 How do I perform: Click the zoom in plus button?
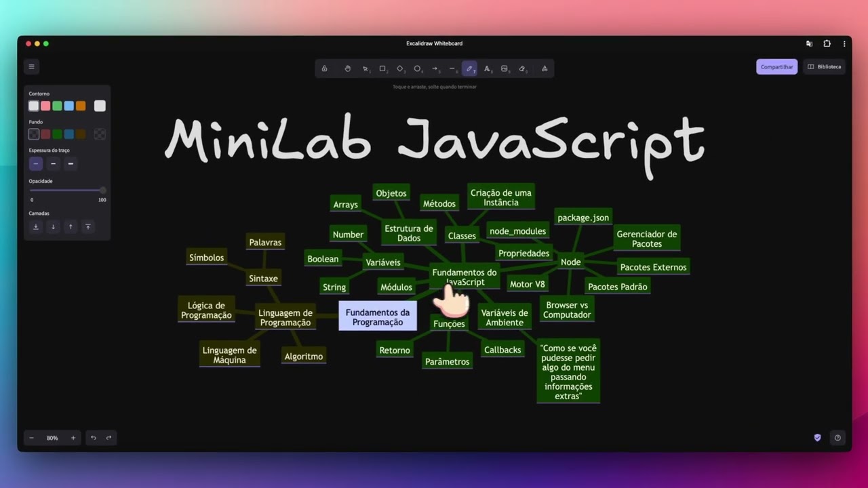(x=73, y=438)
